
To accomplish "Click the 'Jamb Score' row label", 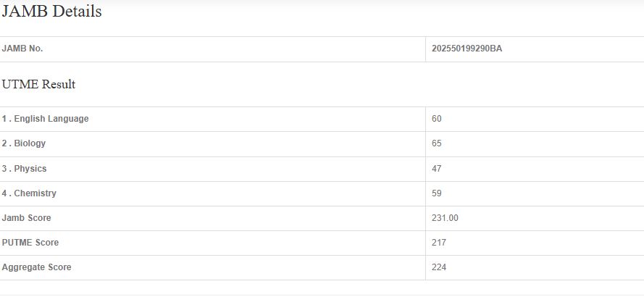I will (27, 218).
